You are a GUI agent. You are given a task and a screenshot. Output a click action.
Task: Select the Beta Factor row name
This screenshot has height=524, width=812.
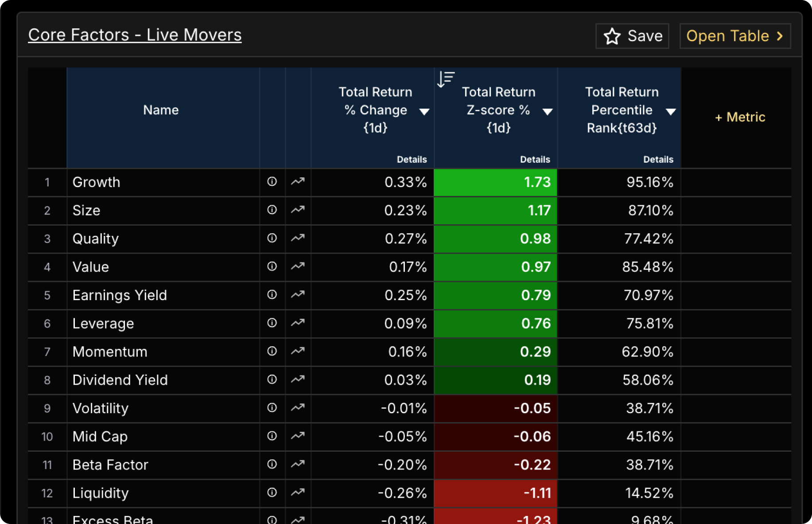[x=110, y=465]
